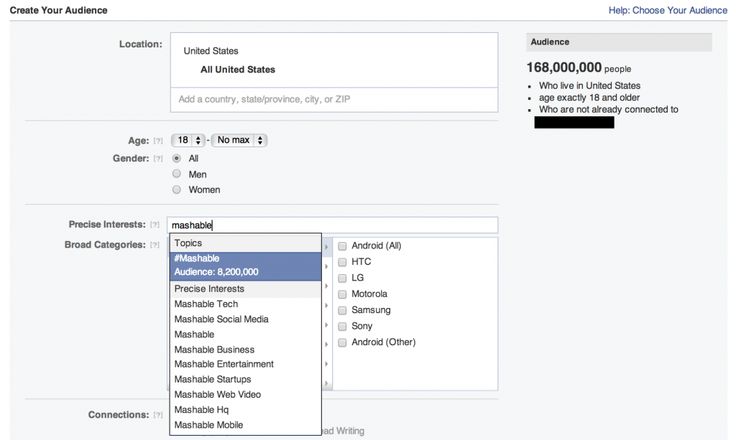Select the Men gender radio button
This screenshot has height=440, width=736.
(x=176, y=174)
